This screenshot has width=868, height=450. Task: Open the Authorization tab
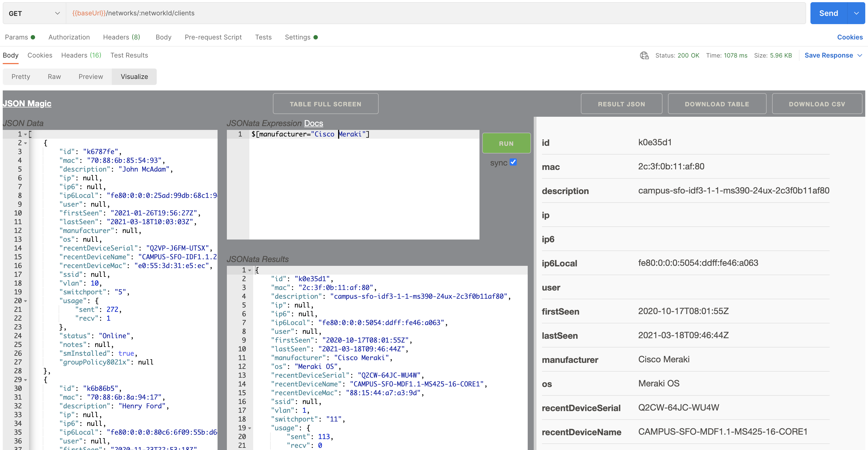pos(69,37)
